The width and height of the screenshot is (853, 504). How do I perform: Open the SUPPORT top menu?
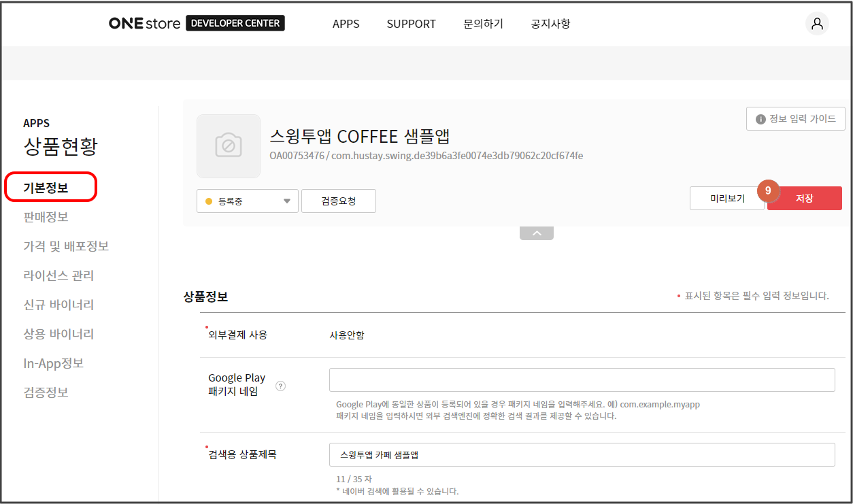pyautogui.click(x=411, y=24)
